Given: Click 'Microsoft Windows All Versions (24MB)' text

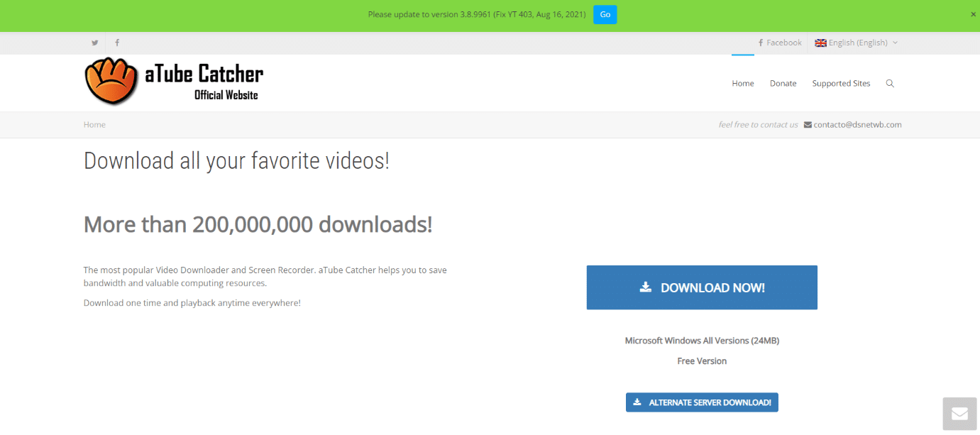Looking at the screenshot, I should click(702, 341).
